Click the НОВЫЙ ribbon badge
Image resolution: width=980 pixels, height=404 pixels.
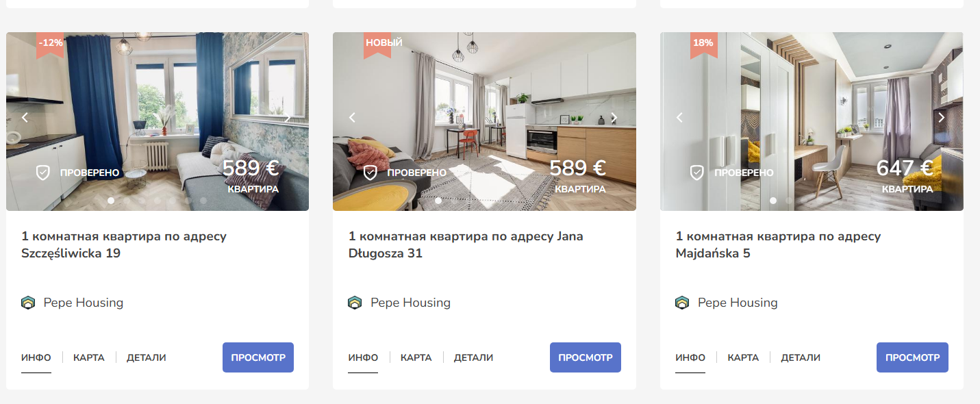point(384,45)
